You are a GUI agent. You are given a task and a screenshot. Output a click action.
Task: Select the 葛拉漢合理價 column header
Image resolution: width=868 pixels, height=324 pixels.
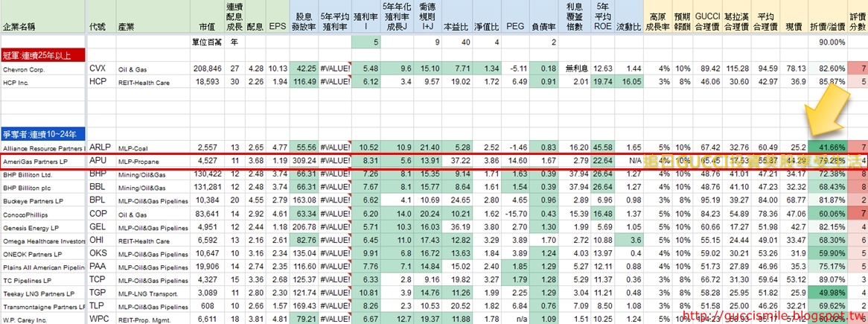pos(736,16)
